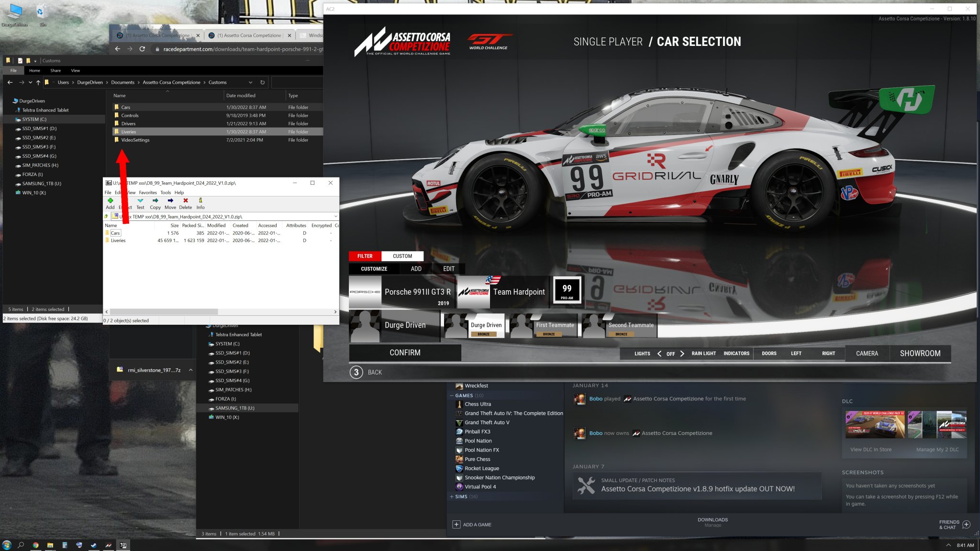The width and height of the screenshot is (980, 551).
Task: Click browser reload icon
Action: coord(142,49)
